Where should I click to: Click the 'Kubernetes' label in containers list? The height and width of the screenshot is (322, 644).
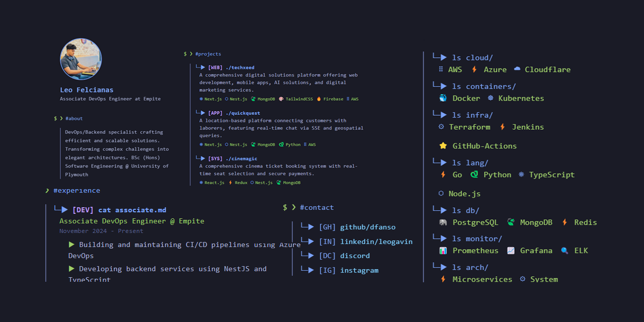[521, 98]
